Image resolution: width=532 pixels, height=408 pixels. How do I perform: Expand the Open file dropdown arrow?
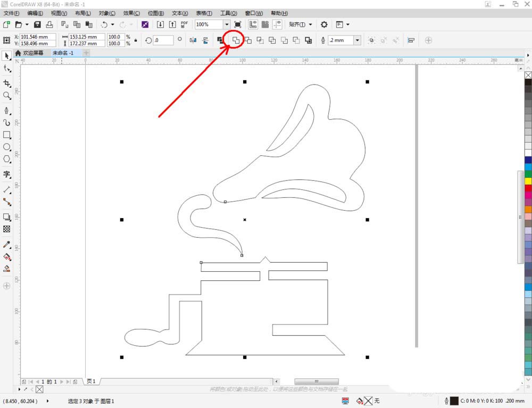click(27, 24)
